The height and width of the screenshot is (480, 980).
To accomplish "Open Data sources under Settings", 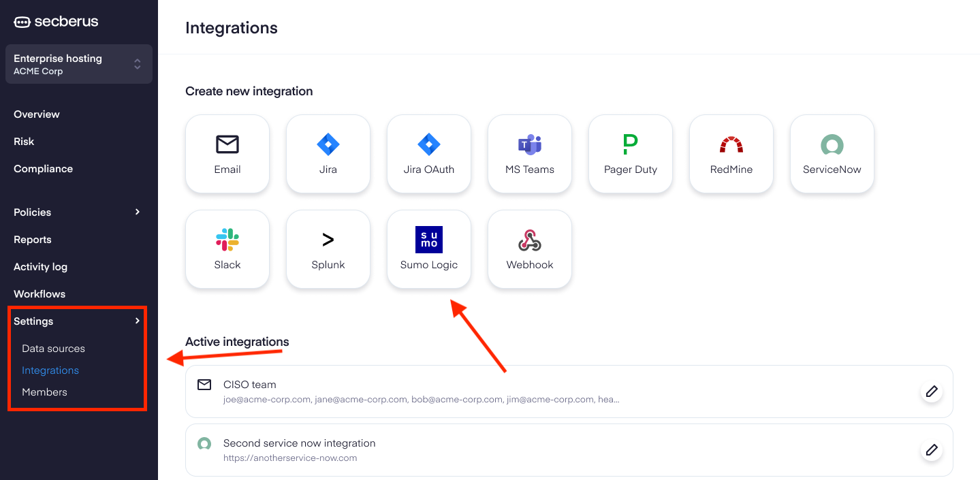I will click(x=53, y=349).
